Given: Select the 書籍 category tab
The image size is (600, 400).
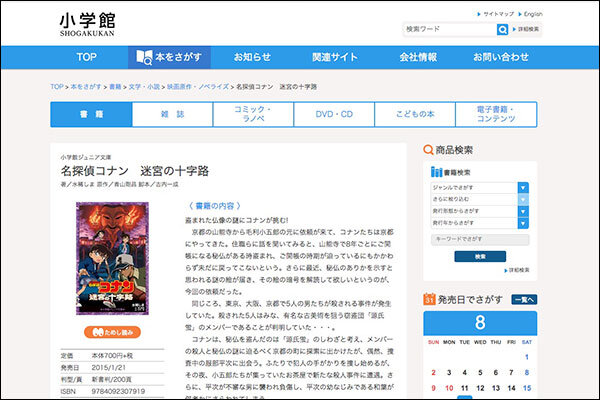Looking at the screenshot, I should tap(91, 114).
